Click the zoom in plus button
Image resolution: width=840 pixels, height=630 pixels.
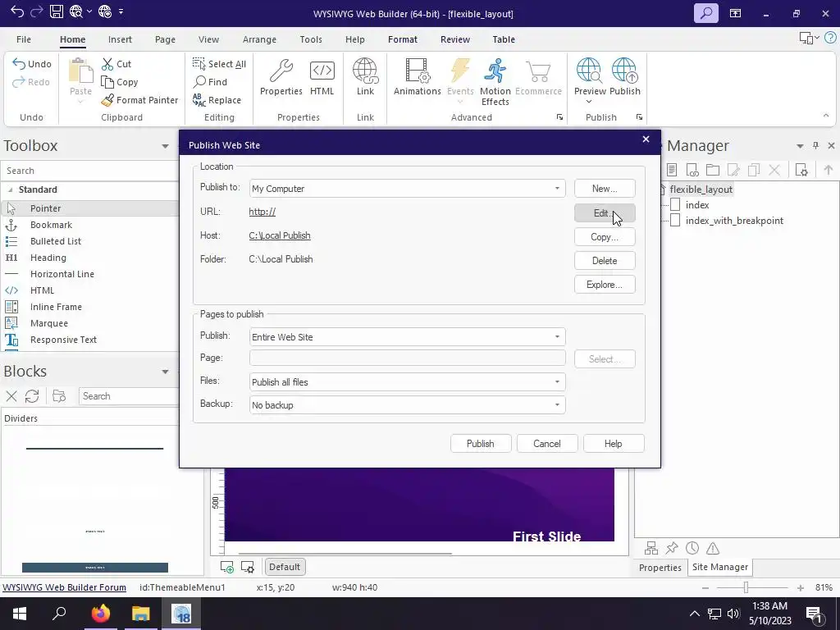[x=801, y=587]
